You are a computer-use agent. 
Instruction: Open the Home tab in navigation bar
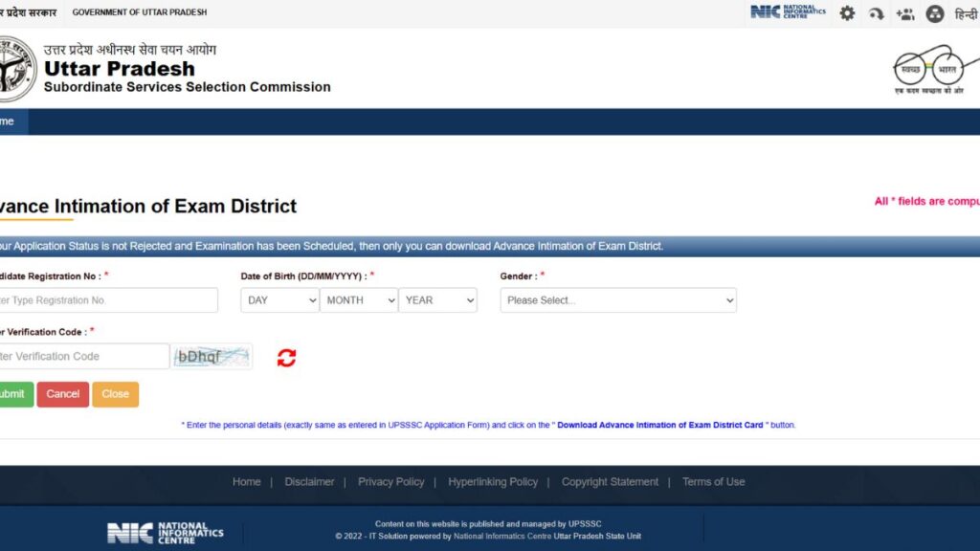pyautogui.click(x=10, y=121)
